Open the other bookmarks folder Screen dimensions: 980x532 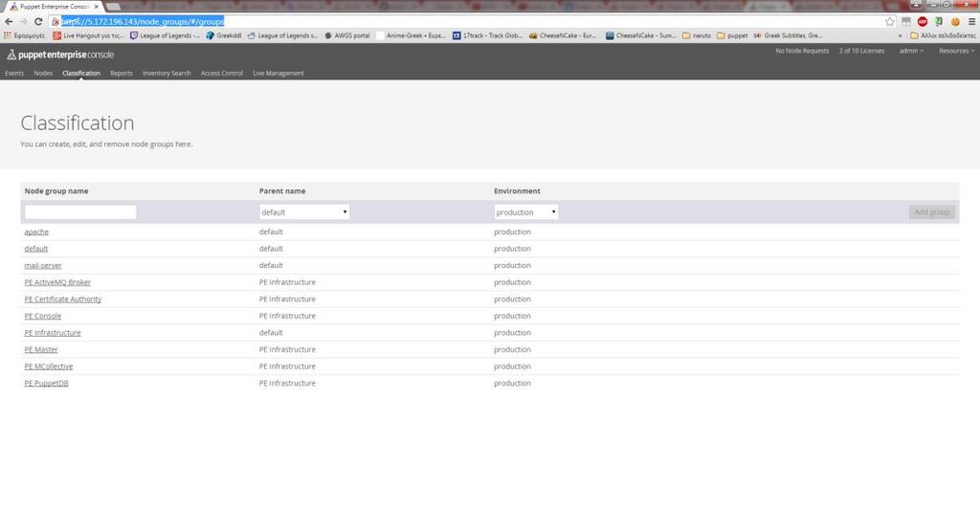943,35
